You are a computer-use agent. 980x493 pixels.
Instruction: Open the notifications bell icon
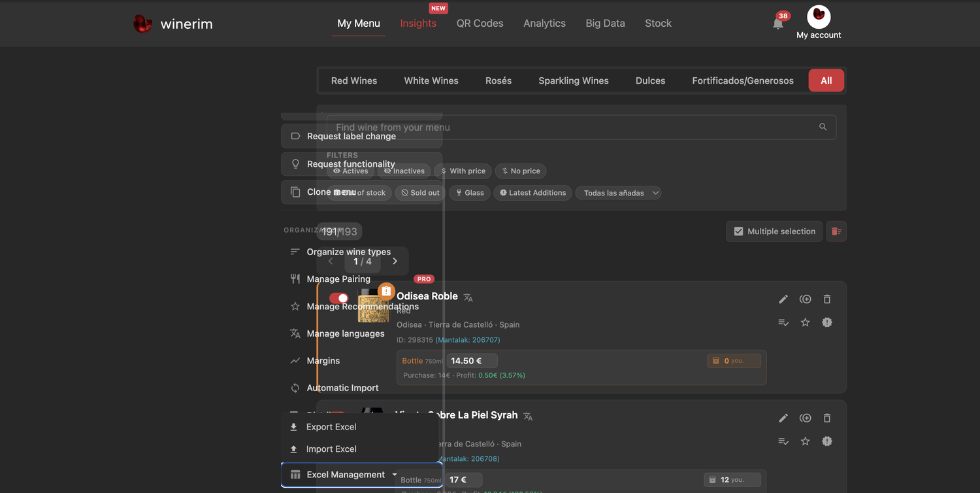point(777,24)
